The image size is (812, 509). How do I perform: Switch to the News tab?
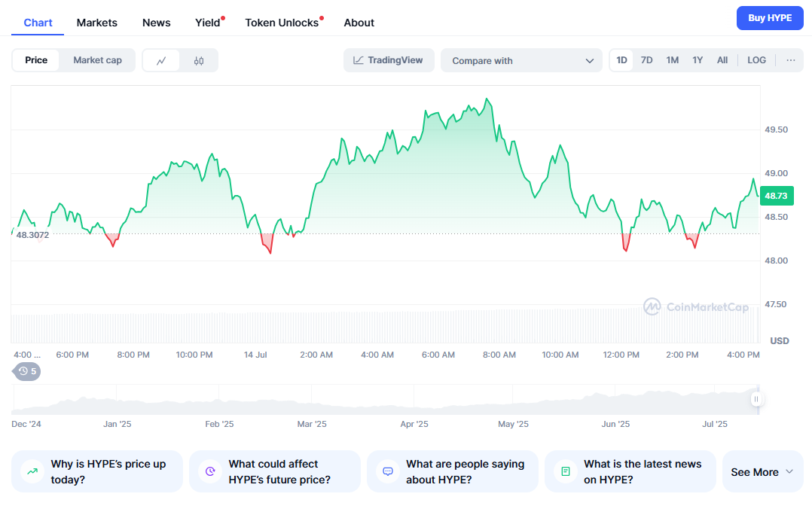(x=157, y=23)
